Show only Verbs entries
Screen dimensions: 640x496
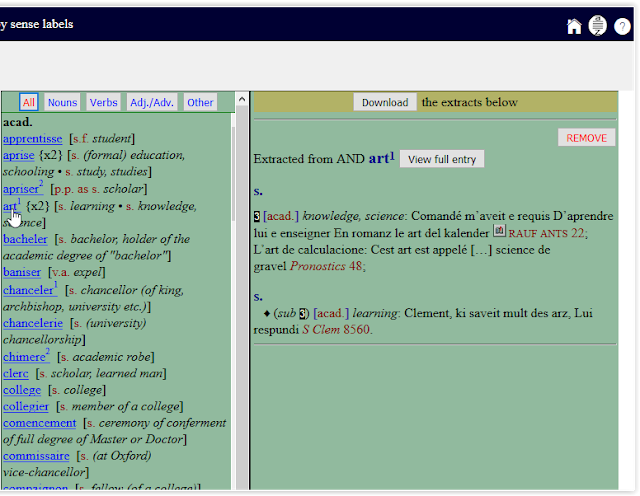[x=103, y=102]
